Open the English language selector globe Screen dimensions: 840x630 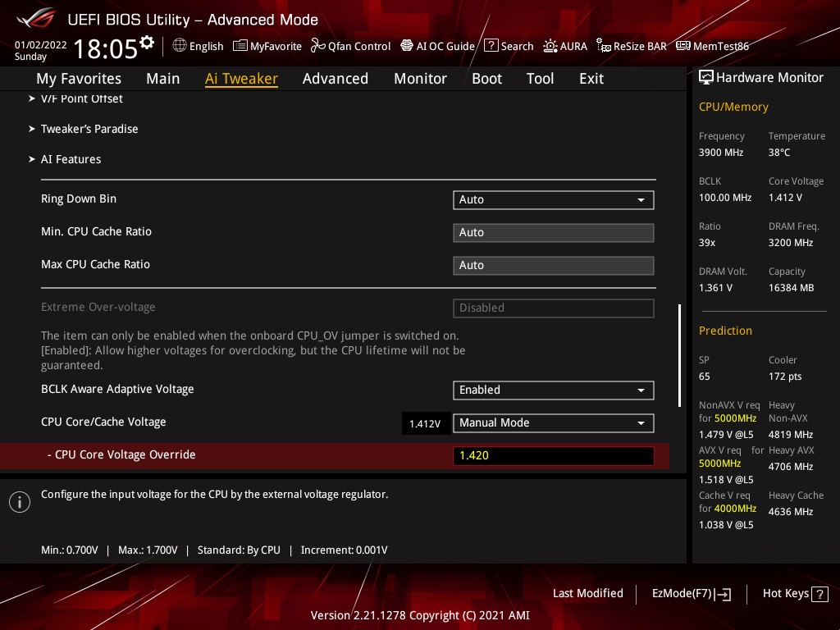tap(198, 46)
